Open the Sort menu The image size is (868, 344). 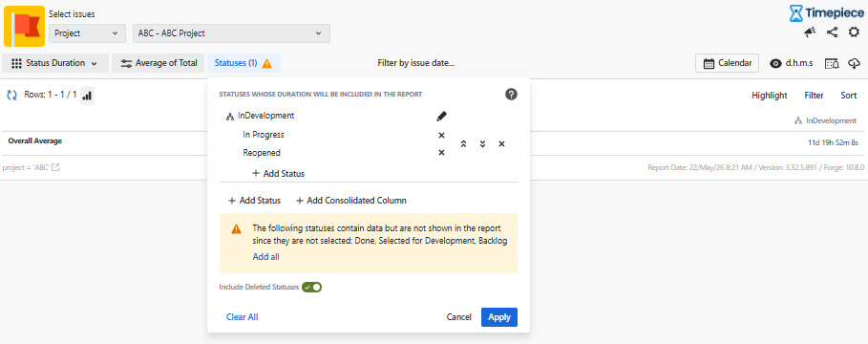[849, 96]
